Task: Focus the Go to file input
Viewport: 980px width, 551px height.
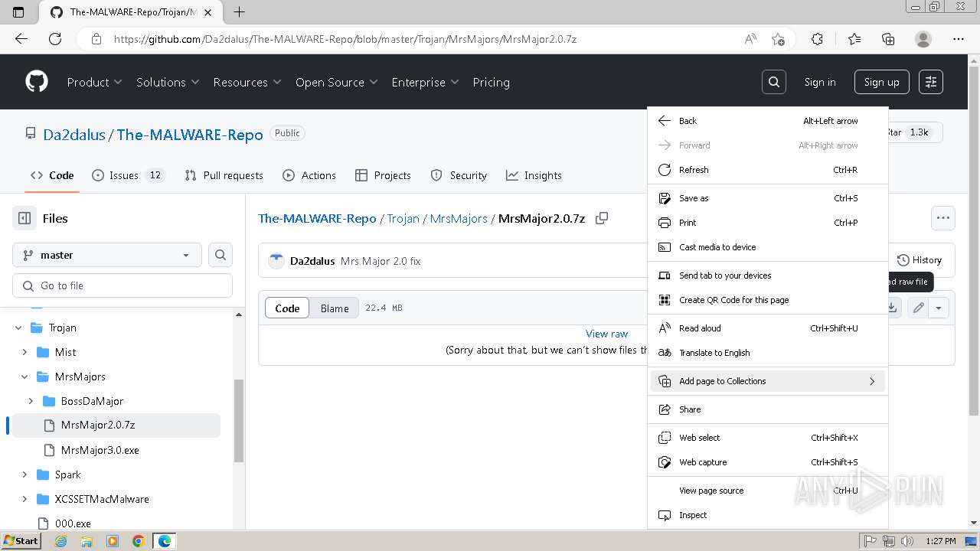Action: pyautogui.click(x=122, y=285)
